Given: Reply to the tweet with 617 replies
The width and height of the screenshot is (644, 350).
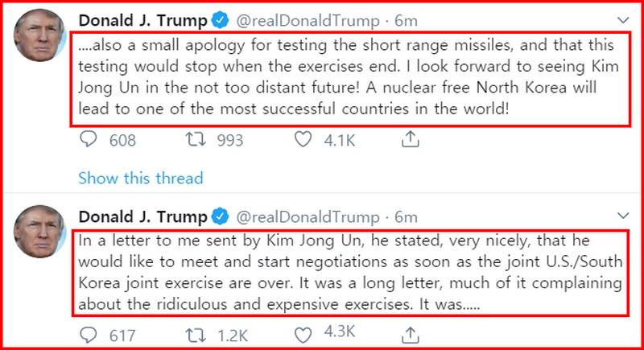Looking at the screenshot, I should tap(89, 336).
